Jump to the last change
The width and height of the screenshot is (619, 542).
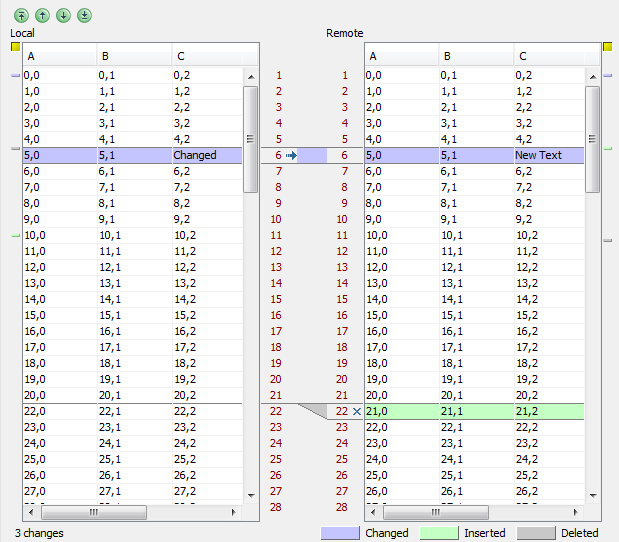[84, 15]
